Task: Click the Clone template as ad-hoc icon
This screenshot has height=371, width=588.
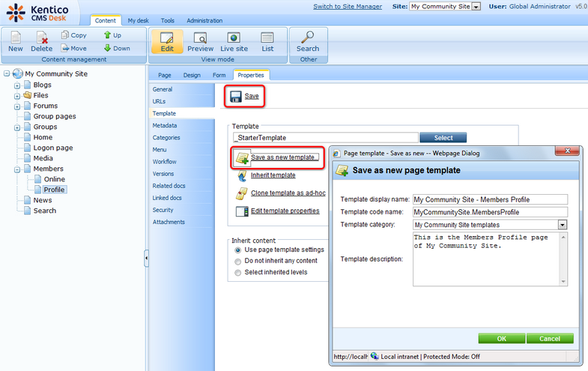Action: (242, 193)
